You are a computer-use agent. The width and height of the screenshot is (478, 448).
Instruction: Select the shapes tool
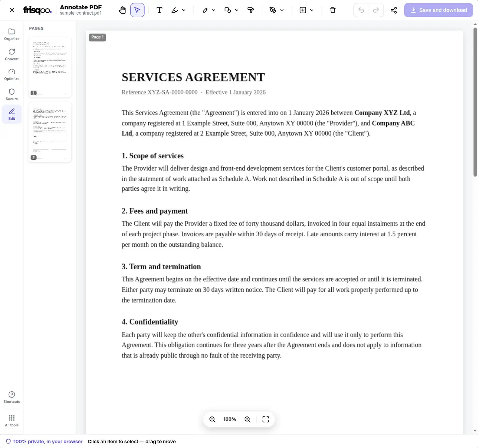tap(228, 10)
